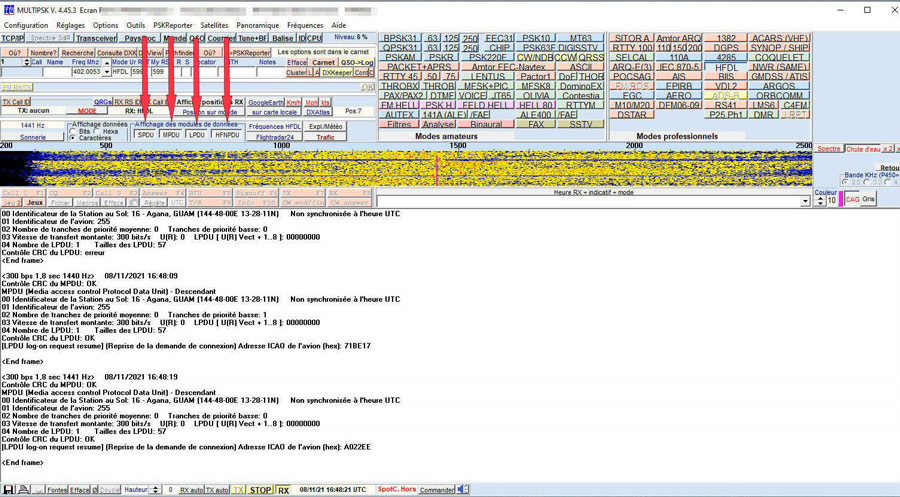Viewport: 900px width, 497px height.
Task: Toggle the CAG gain control button
Action: tap(852, 200)
